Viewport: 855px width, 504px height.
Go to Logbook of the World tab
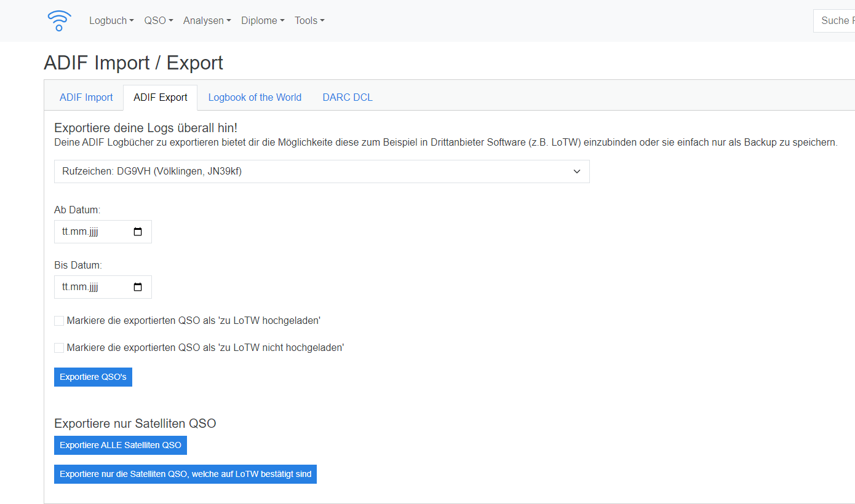(255, 98)
